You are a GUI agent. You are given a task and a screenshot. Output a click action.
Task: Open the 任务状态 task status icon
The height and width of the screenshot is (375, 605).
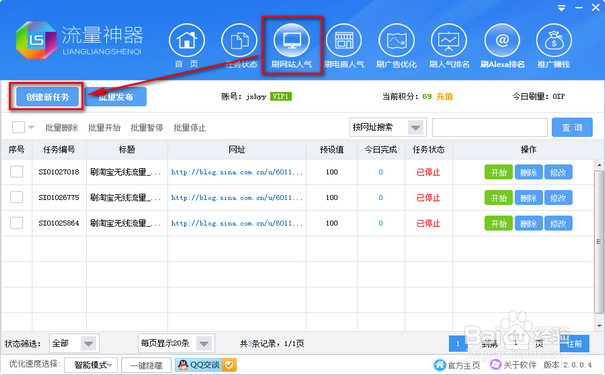coord(239,40)
